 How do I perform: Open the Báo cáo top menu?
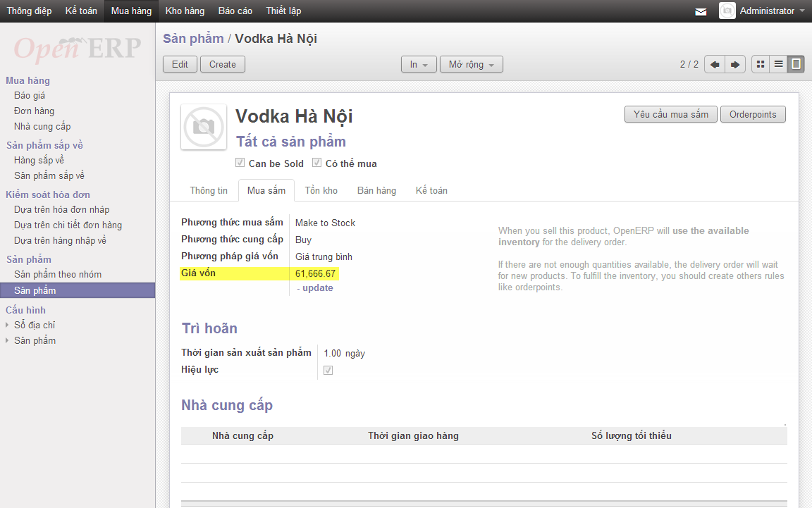[x=235, y=11]
